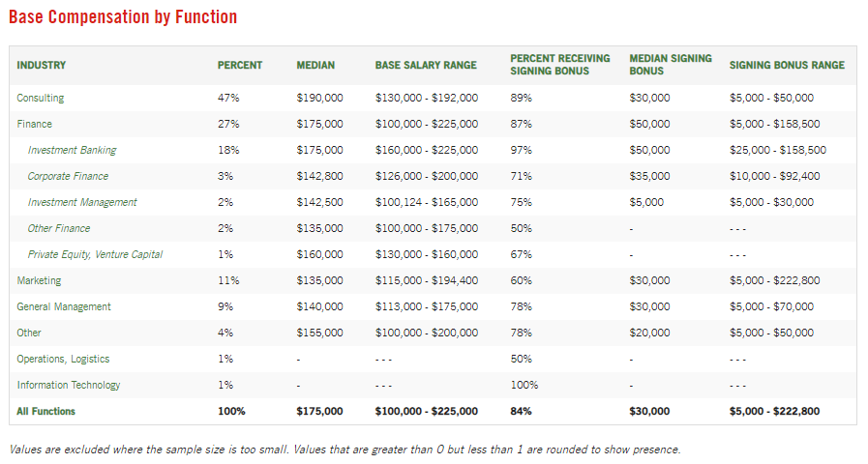This screenshot has height=464, width=868.
Task: Click the Consulting median value $190,000
Action: [x=319, y=98]
